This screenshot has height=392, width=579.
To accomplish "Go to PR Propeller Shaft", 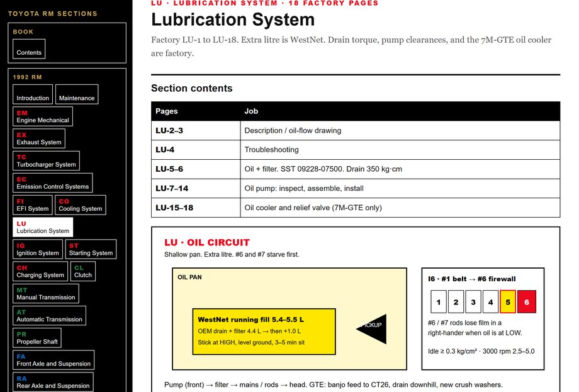I will (37, 338).
